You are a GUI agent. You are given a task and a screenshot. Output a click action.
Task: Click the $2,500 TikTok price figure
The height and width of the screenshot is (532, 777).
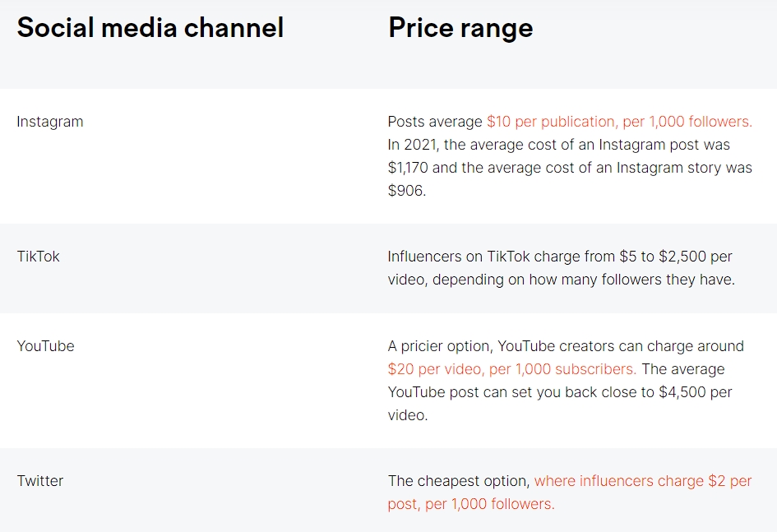tap(682, 257)
